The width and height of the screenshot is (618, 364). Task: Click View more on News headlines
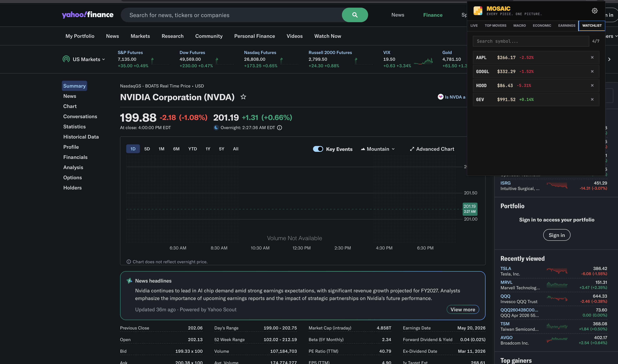tap(463, 310)
